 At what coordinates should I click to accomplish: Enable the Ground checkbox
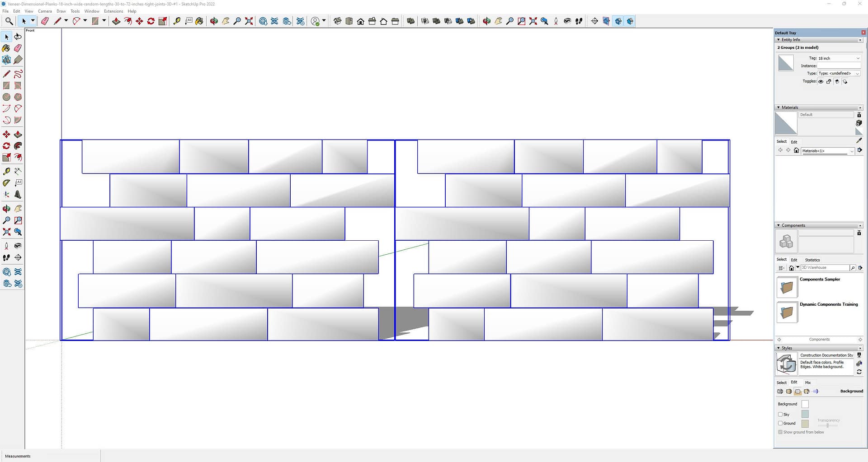780,423
